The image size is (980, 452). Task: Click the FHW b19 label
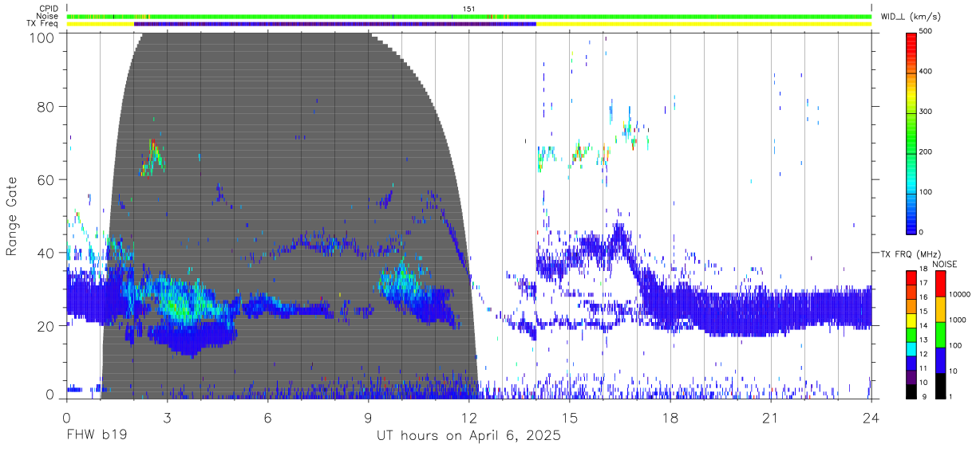point(97,436)
